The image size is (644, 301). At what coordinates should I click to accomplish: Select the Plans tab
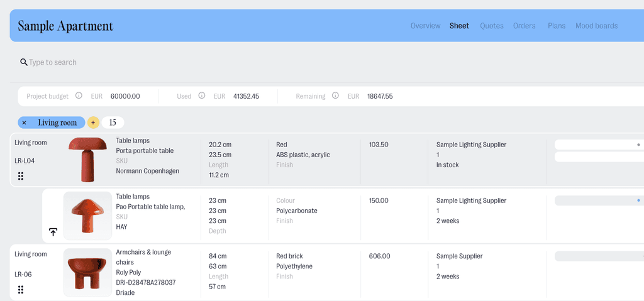click(x=557, y=26)
